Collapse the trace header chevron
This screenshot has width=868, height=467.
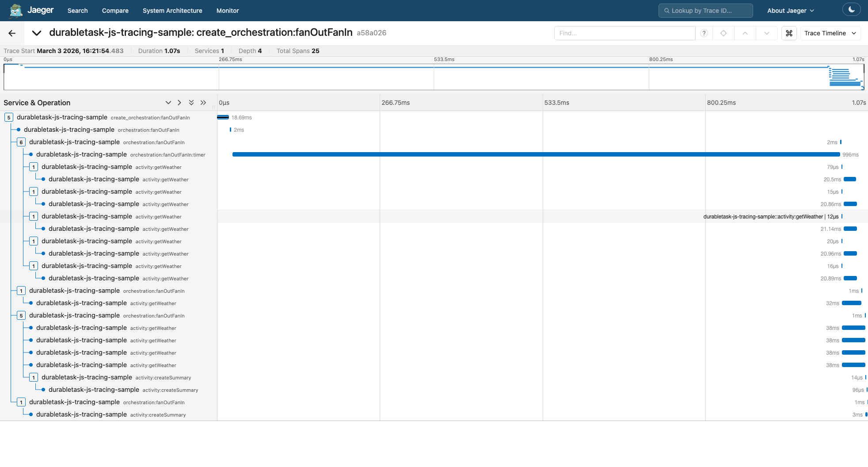(37, 33)
